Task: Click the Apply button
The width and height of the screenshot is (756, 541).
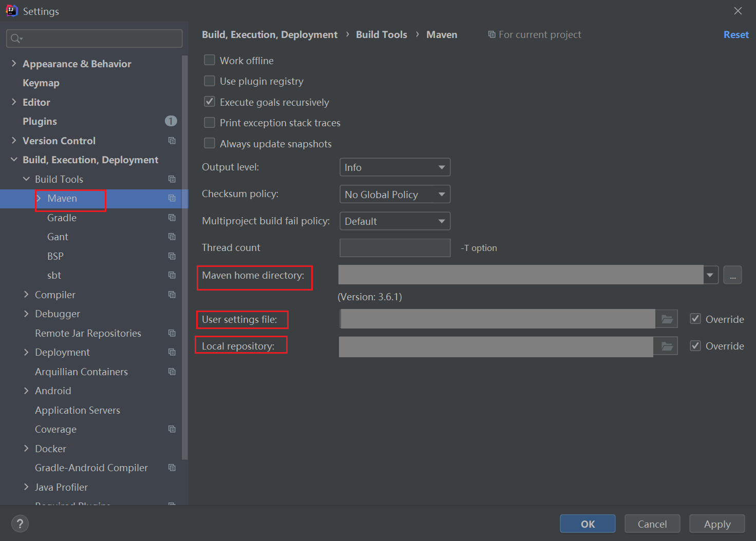Action: (x=716, y=524)
